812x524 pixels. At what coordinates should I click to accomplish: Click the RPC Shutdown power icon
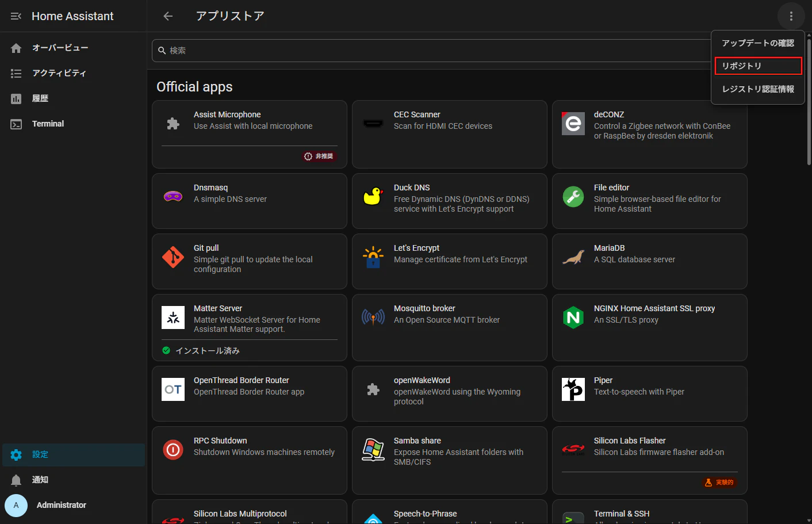pos(173,450)
